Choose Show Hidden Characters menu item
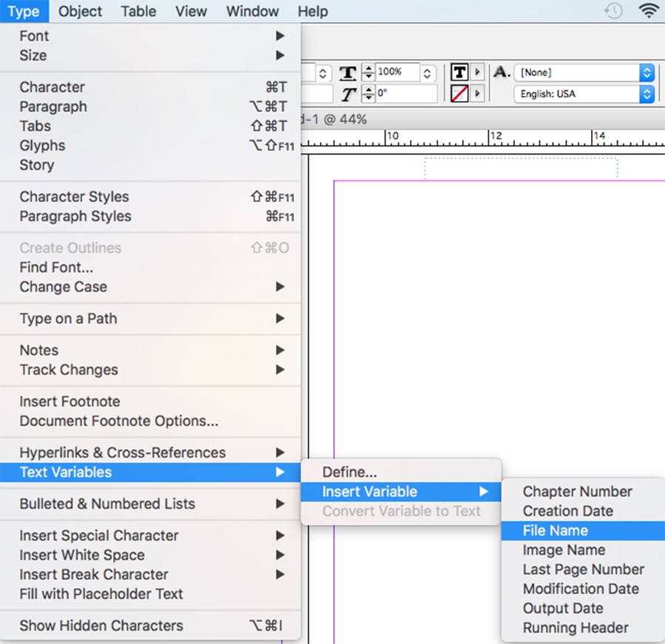The image size is (665, 644). 100,626
